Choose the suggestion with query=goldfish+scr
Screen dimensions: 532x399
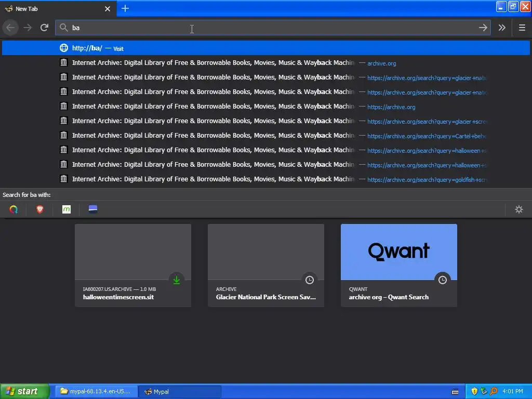click(266, 179)
